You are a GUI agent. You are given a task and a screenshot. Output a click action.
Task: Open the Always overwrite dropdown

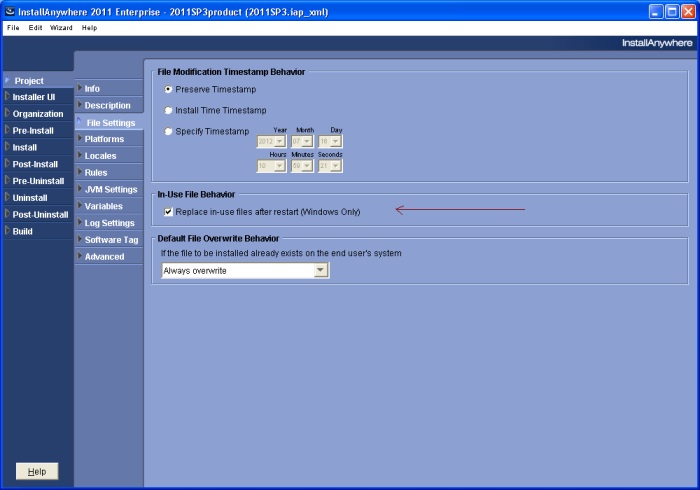tap(245, 270)
